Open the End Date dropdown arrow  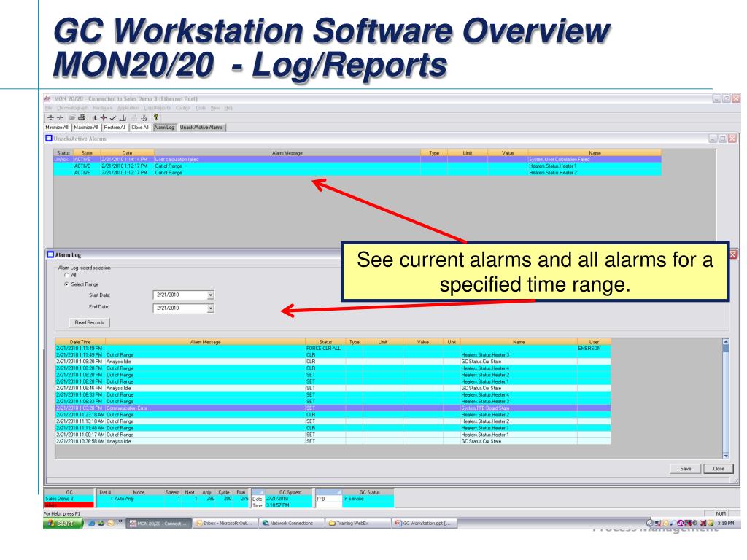point(211,308)
